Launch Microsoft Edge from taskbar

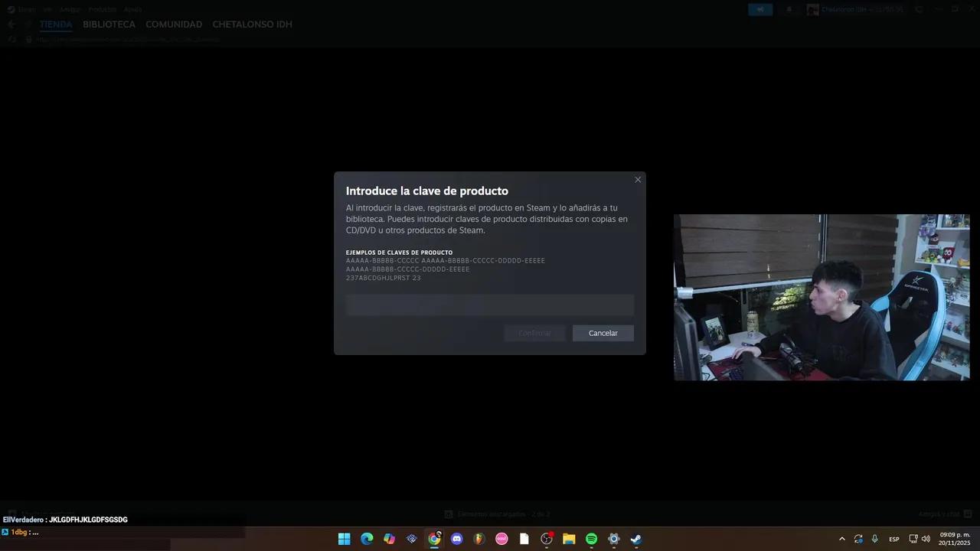click(x=367, y=539)
